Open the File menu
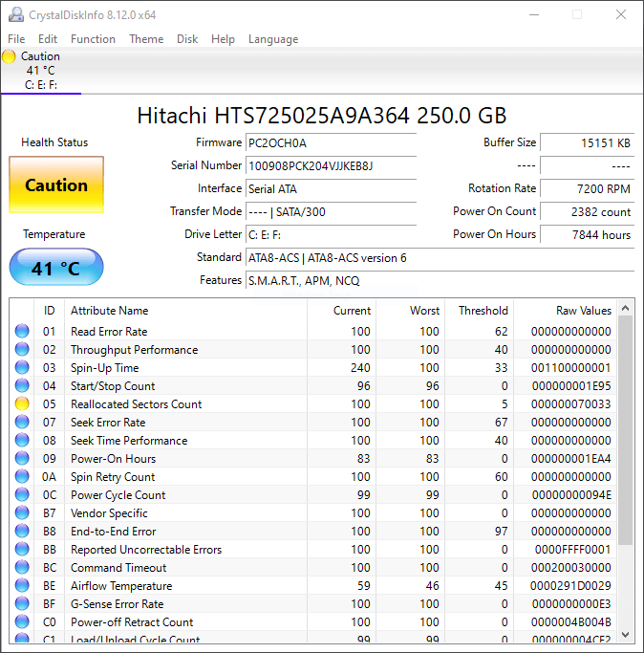This screenshot has width=644, height=653. (16, 39)
